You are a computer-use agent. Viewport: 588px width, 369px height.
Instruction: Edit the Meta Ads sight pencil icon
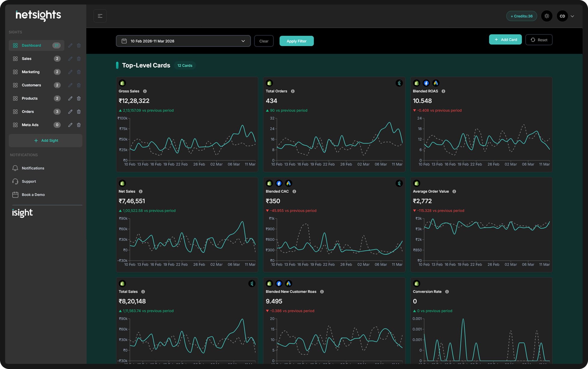[70, 125]
